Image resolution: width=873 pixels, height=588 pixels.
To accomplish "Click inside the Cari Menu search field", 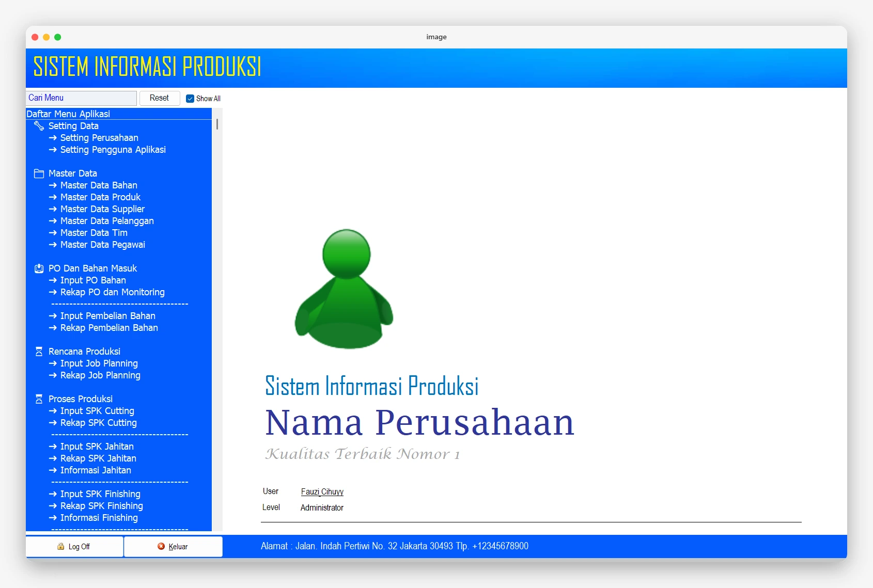I will coord(80,98).
